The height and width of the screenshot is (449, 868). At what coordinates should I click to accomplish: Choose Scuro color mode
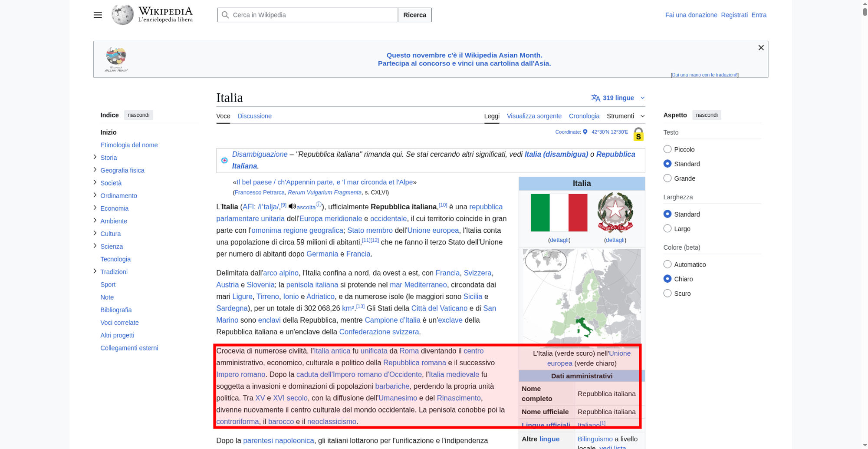(x=667, y=294)
